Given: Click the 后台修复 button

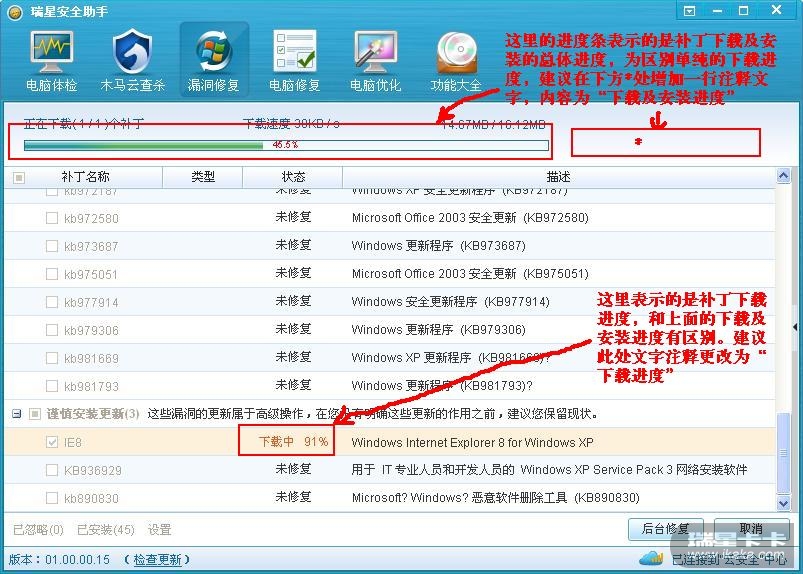Looking at the screenshot, I should [665, 529].
